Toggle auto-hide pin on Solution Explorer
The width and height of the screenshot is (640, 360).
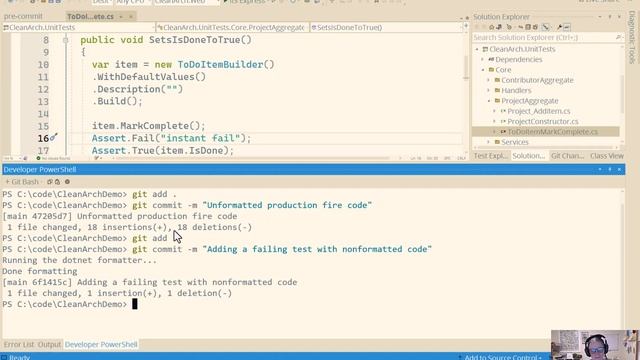coord(610,17)
